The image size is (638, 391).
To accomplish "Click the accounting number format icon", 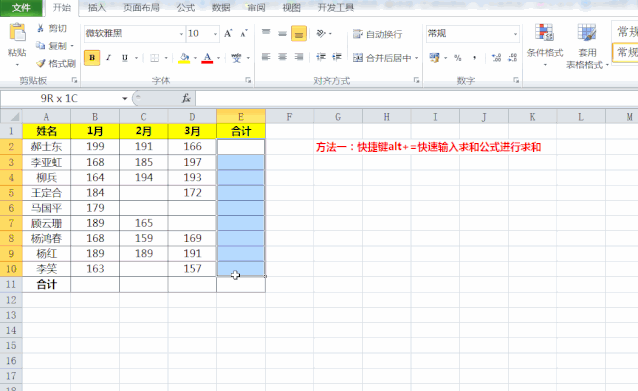I will pyautogui.click(x=434, y=58).
